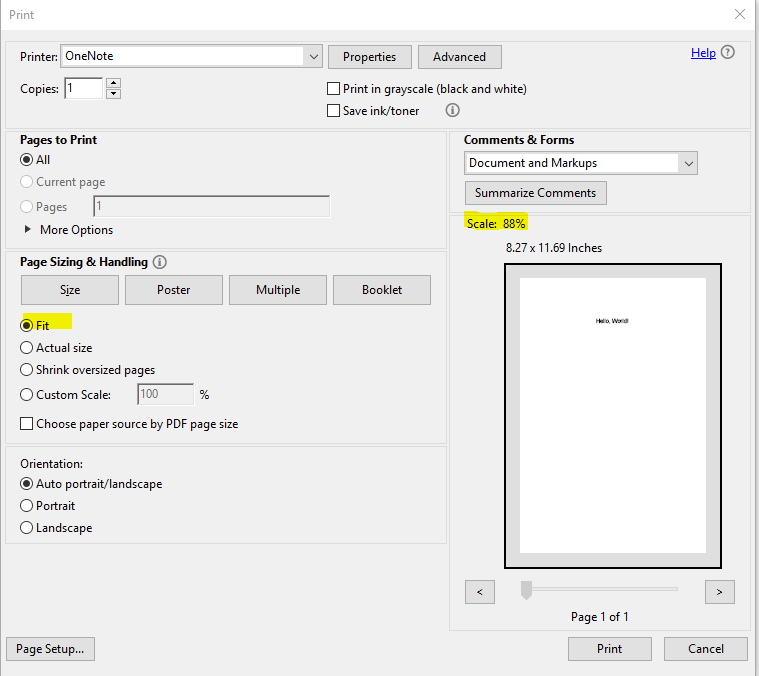This screenshot has width=759, height=676.
Task: Open Advanced print settings
Action: point(459,57)
